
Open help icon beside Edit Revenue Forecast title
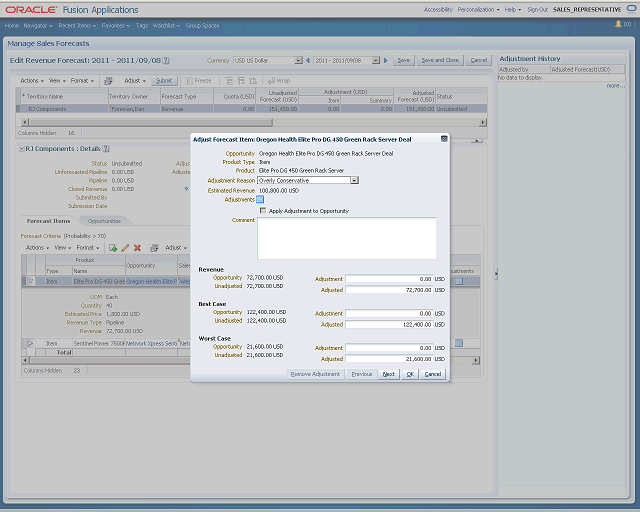(x=166, y=60)
